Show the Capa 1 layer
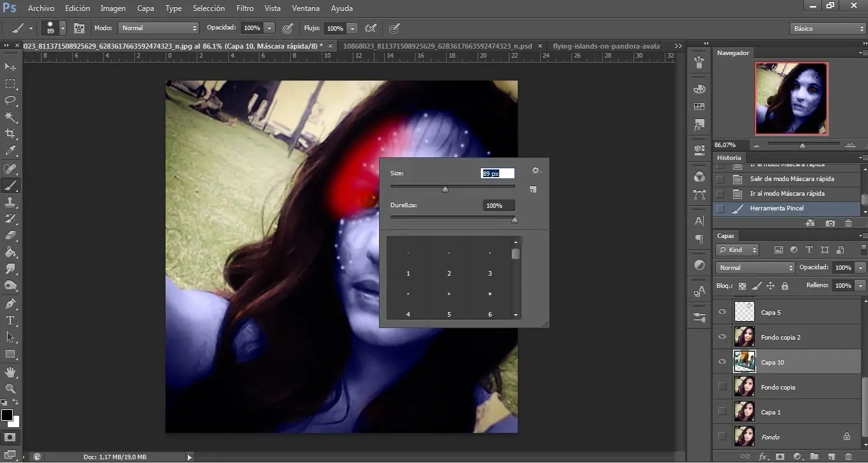This screenshot has width=868, height=463. pyautogui.click(x=722, y=411)
